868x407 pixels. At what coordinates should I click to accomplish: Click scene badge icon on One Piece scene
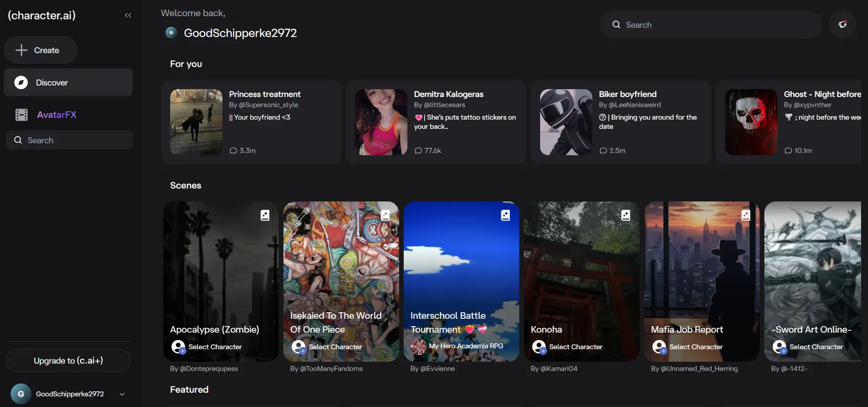tap(385, 215)
